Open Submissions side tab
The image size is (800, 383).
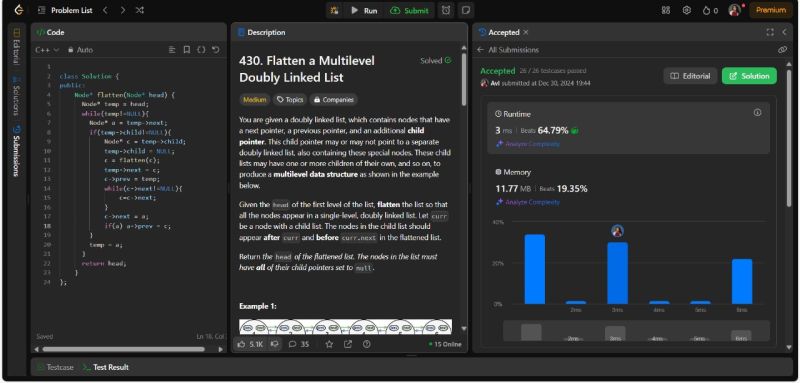(17, 151)
